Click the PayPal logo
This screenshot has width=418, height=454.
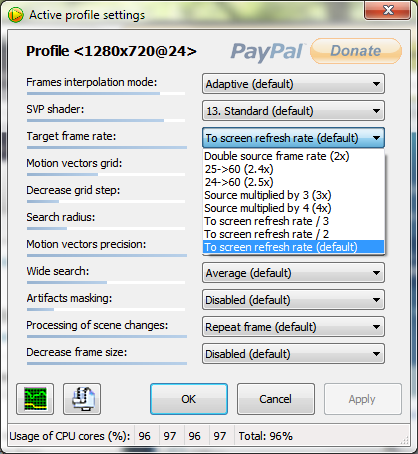(x=267, y=52)
